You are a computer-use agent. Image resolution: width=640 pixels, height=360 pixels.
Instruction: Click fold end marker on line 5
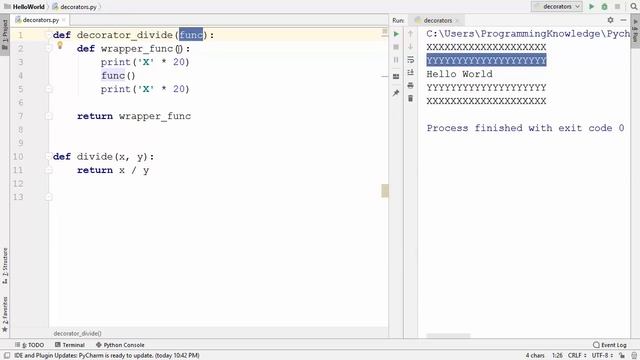(x=49, y=89)
